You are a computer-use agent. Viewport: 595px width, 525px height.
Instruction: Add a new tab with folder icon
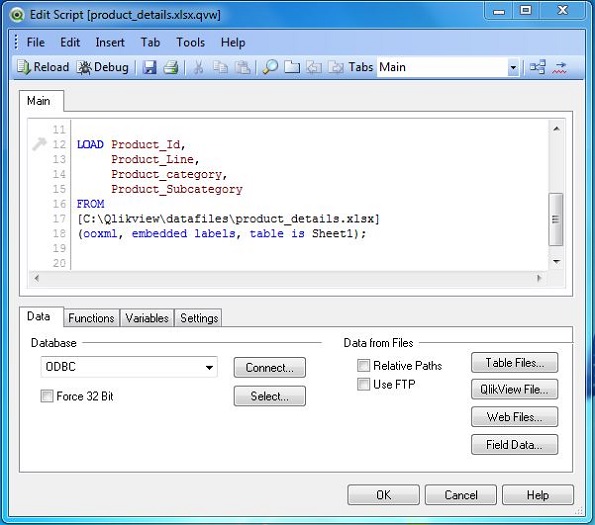point(292,68)
